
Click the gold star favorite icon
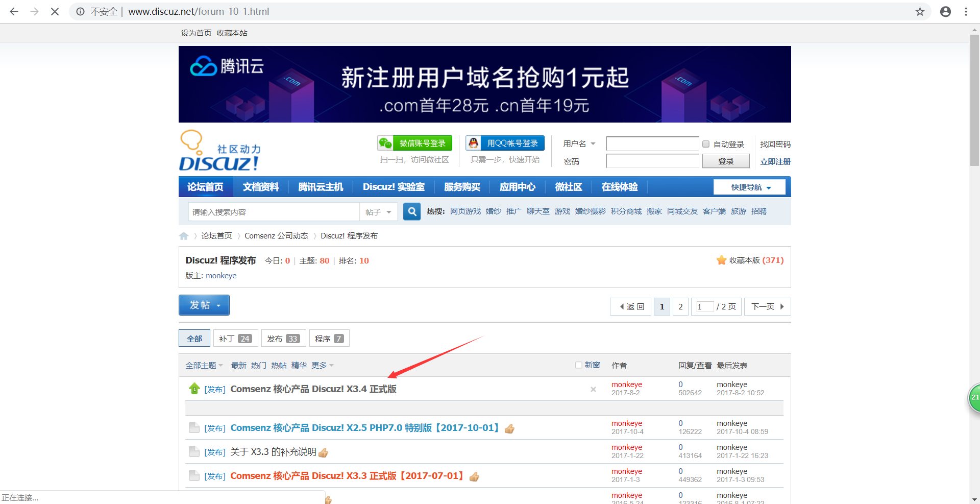pyautogui.click(x=721, y=260)
